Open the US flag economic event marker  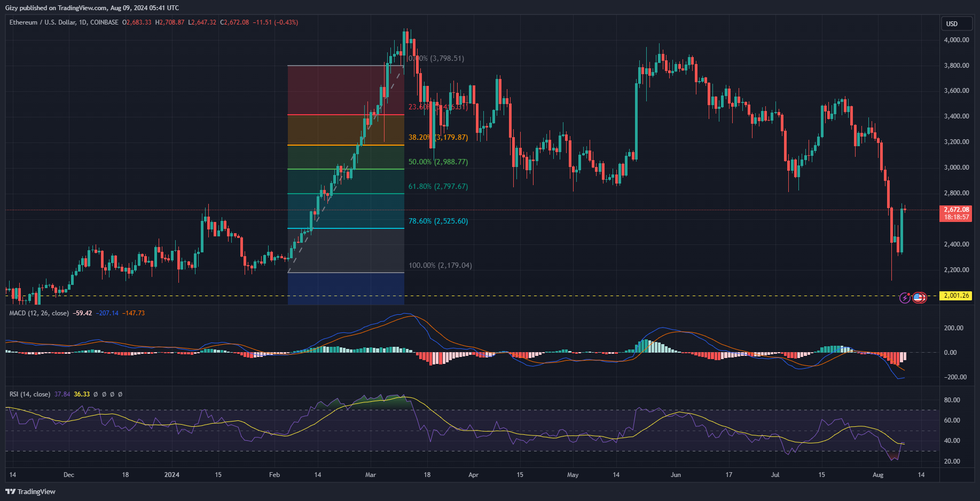coord(919,298)
